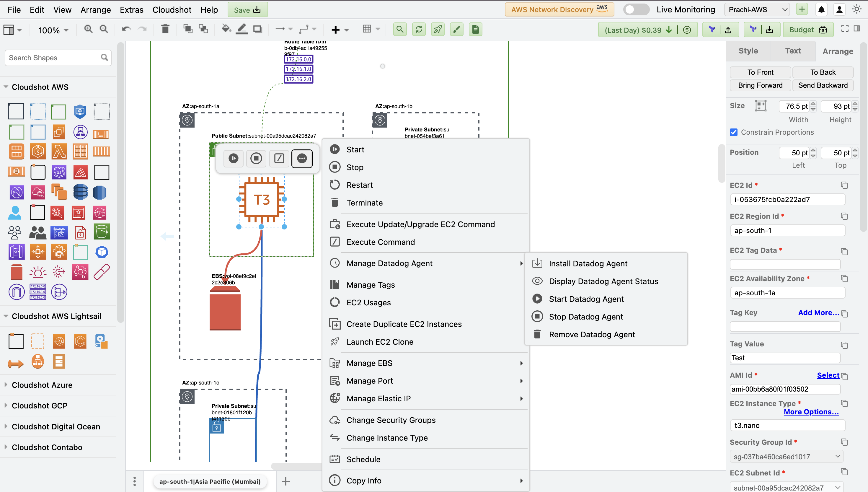Screen dimensions: 868x492
Task: Open the 100% zoom level dropdown
Action: pos(53,30)
